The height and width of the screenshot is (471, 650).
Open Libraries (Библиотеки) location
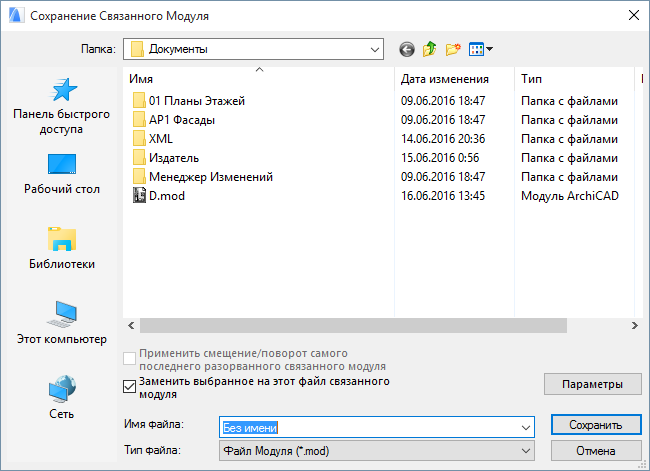61,248
